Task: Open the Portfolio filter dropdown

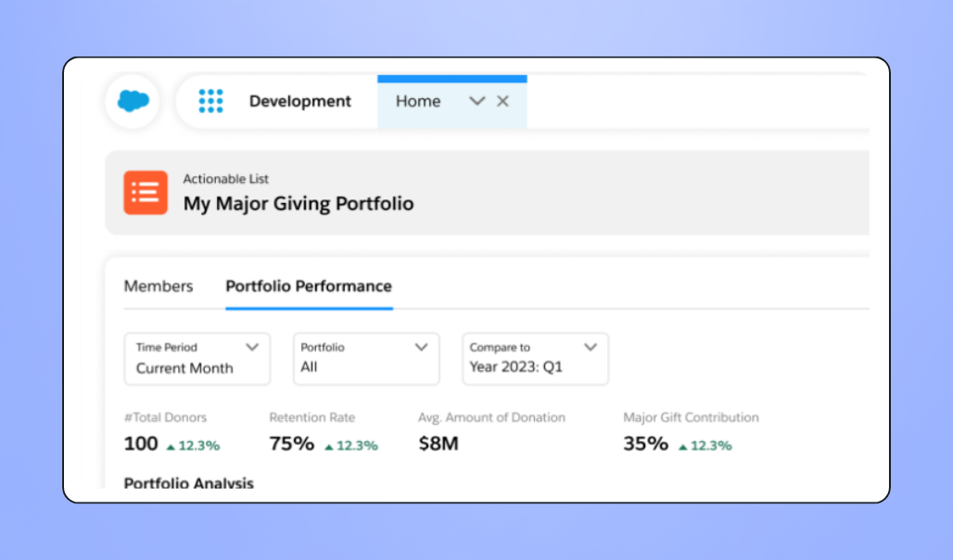Action: (x=366, y=359)
